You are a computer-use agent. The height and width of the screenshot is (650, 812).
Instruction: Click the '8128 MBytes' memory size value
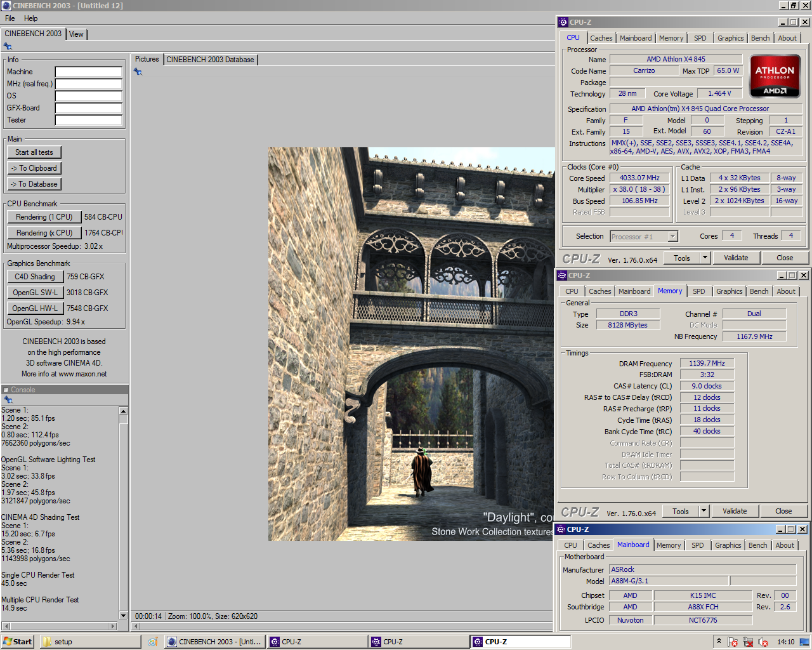click(627, 325)
